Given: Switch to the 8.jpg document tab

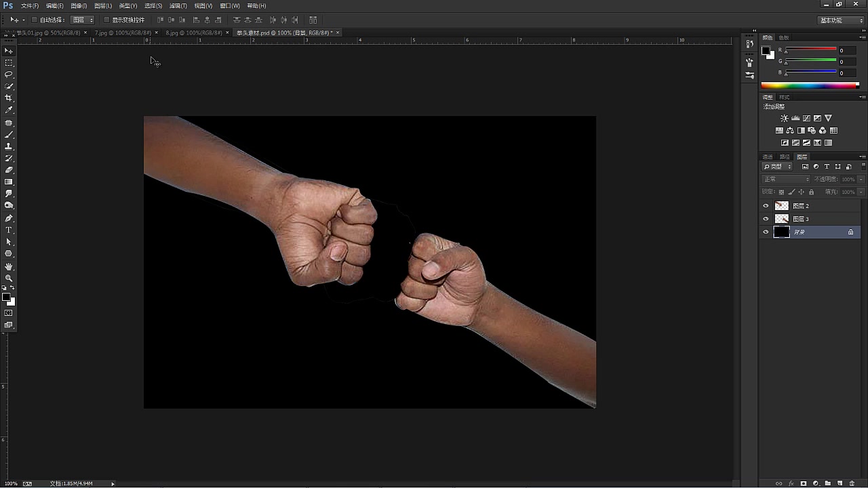Looking at the screenshot, I should (x=194, y=33).
